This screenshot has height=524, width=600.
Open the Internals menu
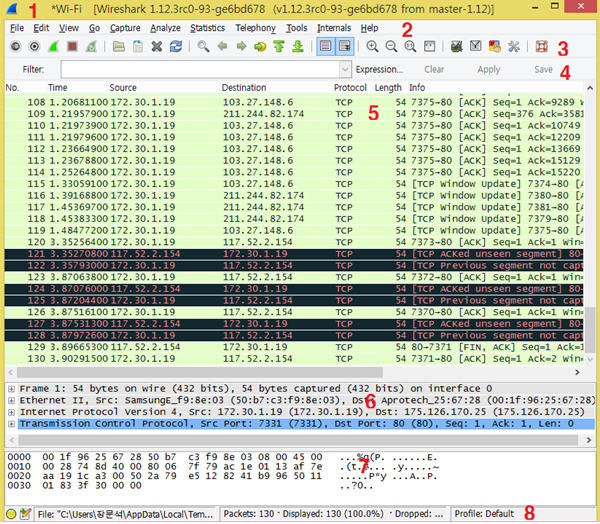[334, 28]
